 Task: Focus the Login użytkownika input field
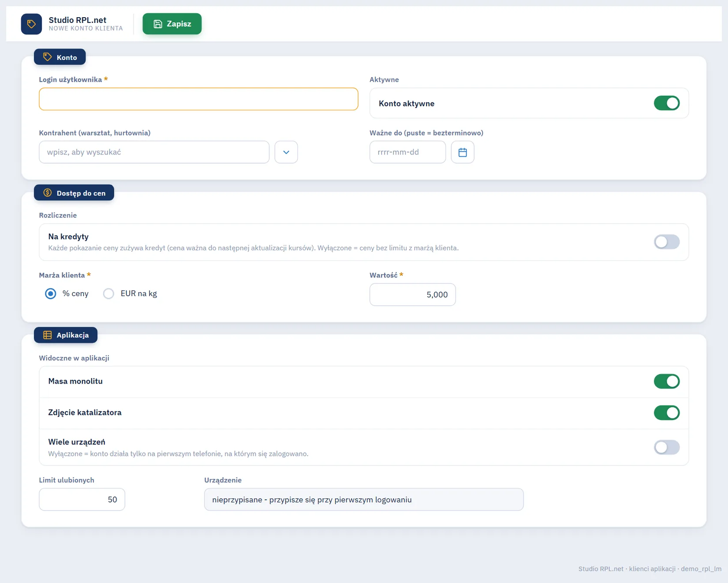(199, 99)
